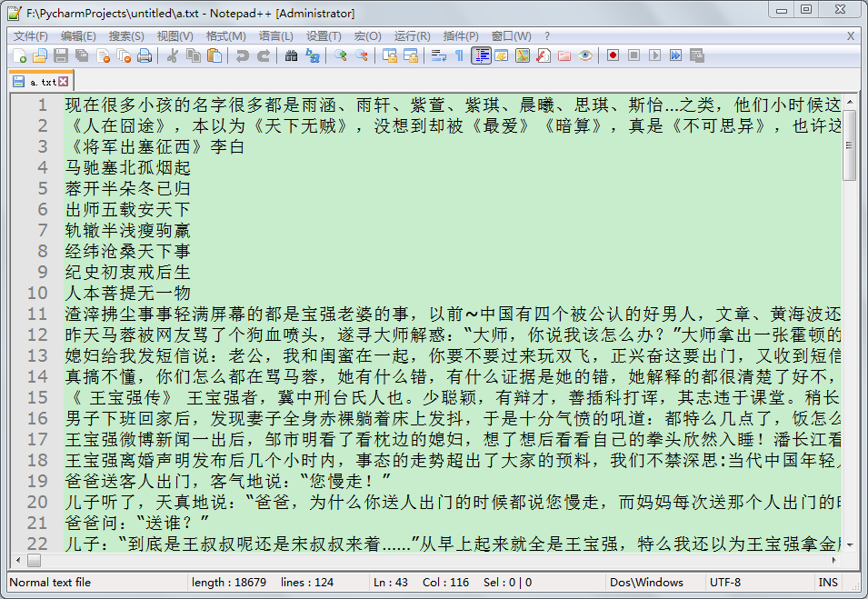Run macro multiple times icon
This screenshot has width=868, height=599.
click(x=675, y=56)
